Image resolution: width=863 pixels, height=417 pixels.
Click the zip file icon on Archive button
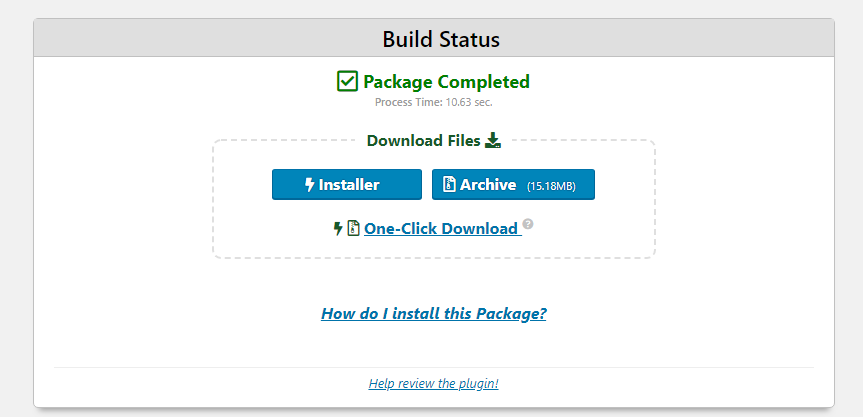tap(450, 184)
